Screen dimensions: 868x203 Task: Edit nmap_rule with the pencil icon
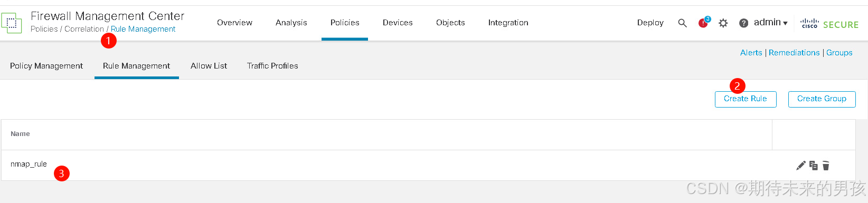[800, 166]
